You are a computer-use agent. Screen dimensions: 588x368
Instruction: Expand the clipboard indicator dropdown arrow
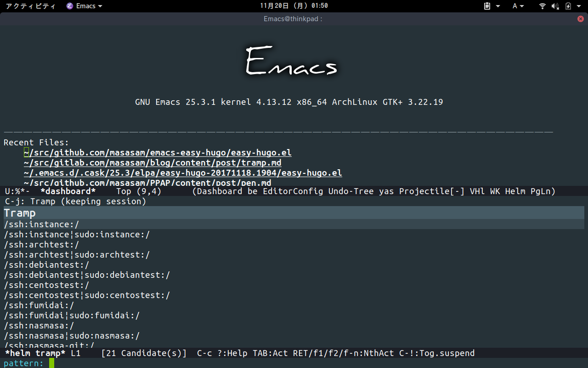tap(498, 6)
